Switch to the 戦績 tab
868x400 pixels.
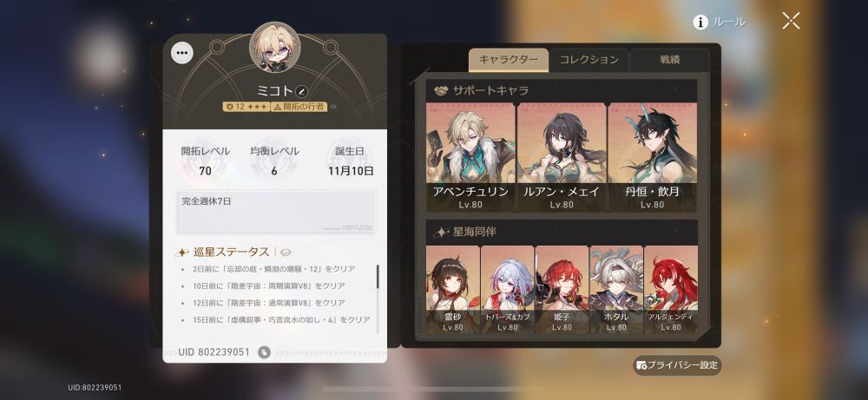670,60
